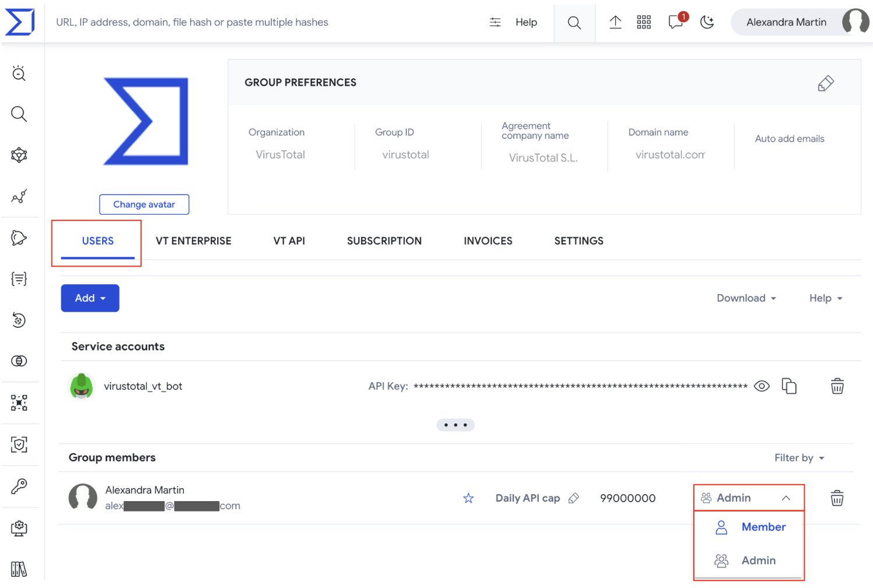Collapse the Admin role dropdown
This screenshot has height=588, width=873.
point(749,498)
